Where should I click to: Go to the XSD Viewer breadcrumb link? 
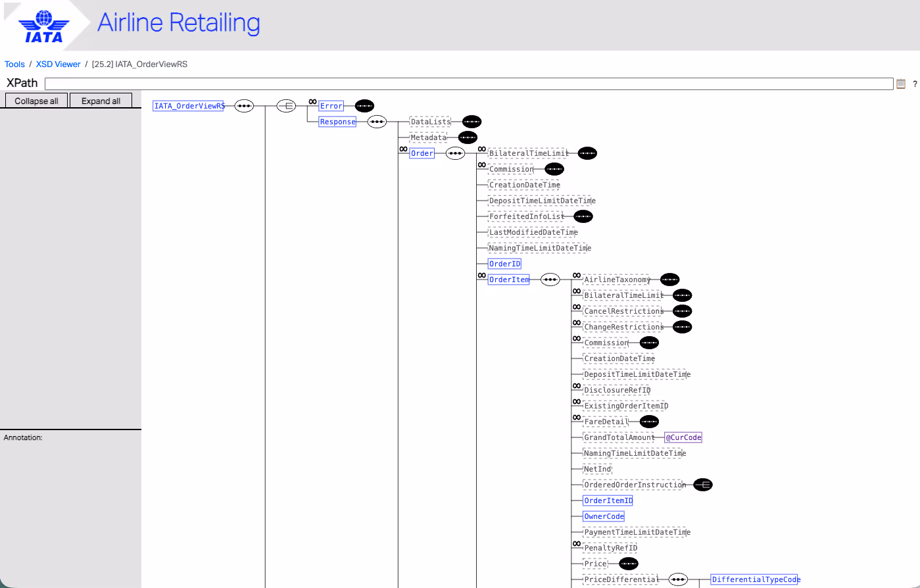click(x=59, y=64)
